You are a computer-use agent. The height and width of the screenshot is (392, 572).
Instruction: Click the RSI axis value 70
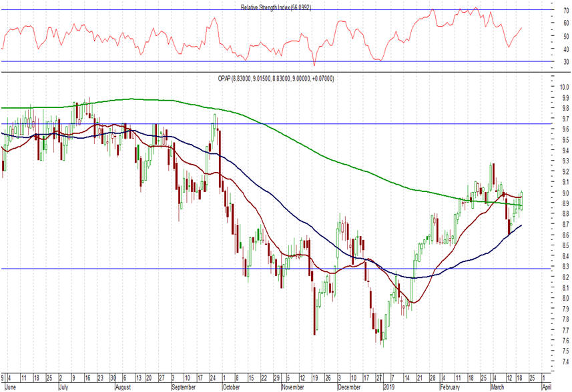(x=566, y=11)
